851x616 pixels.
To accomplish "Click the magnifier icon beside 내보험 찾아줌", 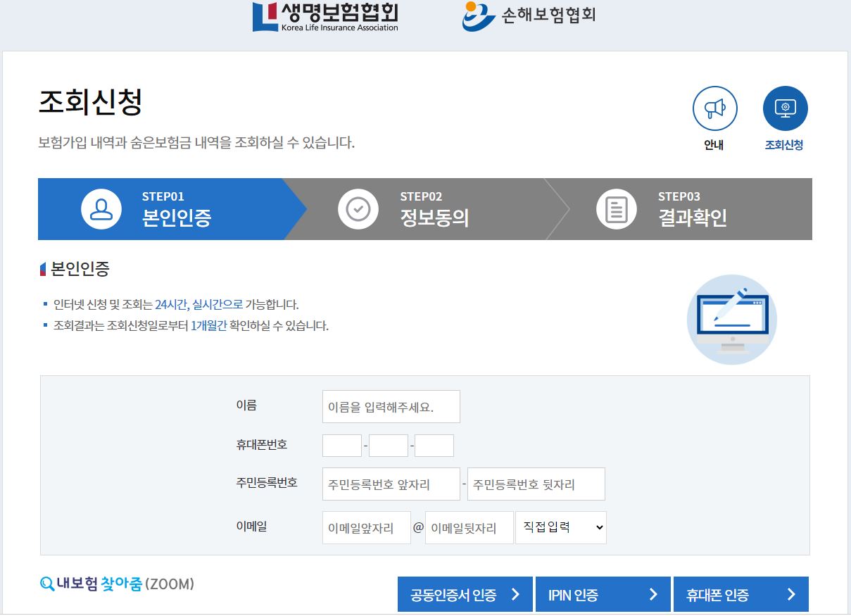I will click(45, 584).
